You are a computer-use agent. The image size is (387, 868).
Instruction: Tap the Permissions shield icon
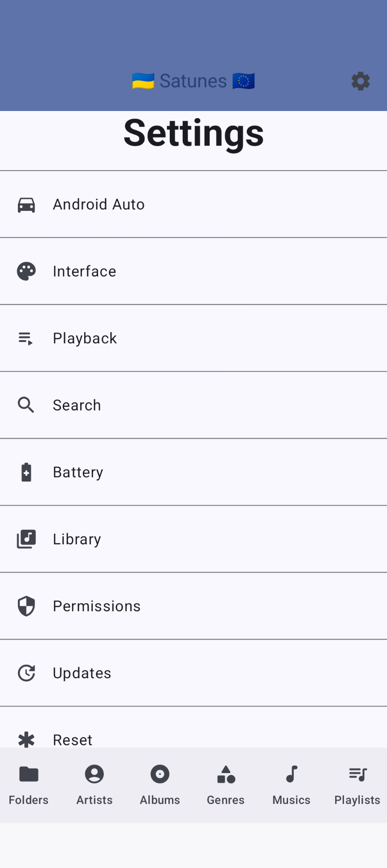point(26,606)
